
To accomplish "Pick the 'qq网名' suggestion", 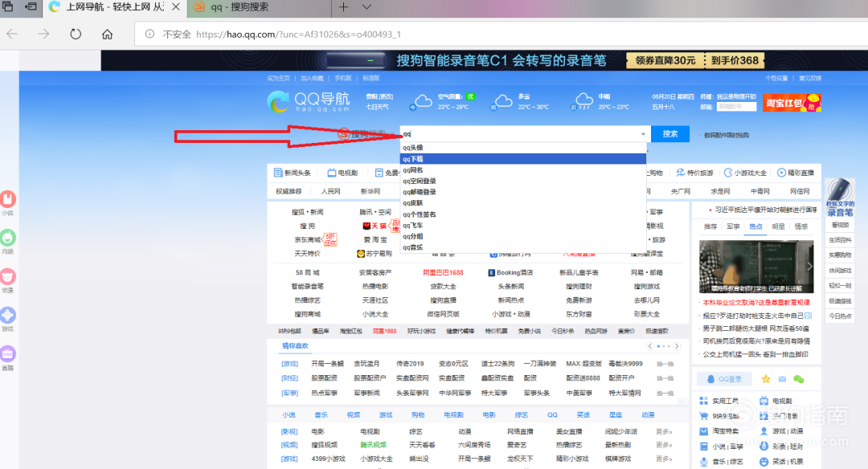I will click(523, 169).
